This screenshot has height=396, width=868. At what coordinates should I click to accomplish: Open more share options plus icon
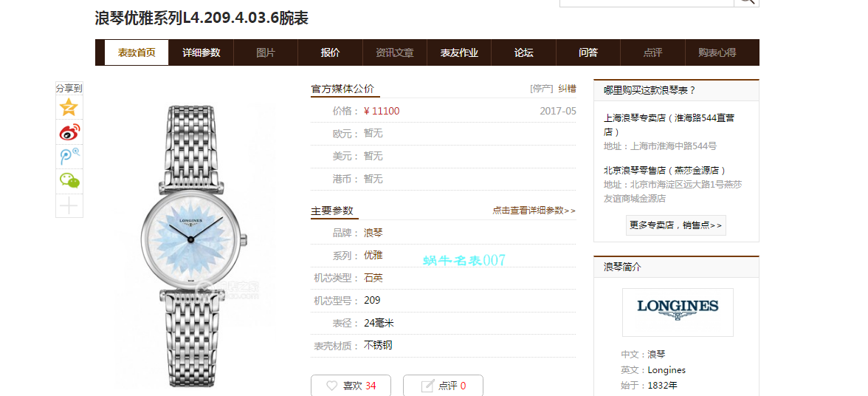pos(69,205)
